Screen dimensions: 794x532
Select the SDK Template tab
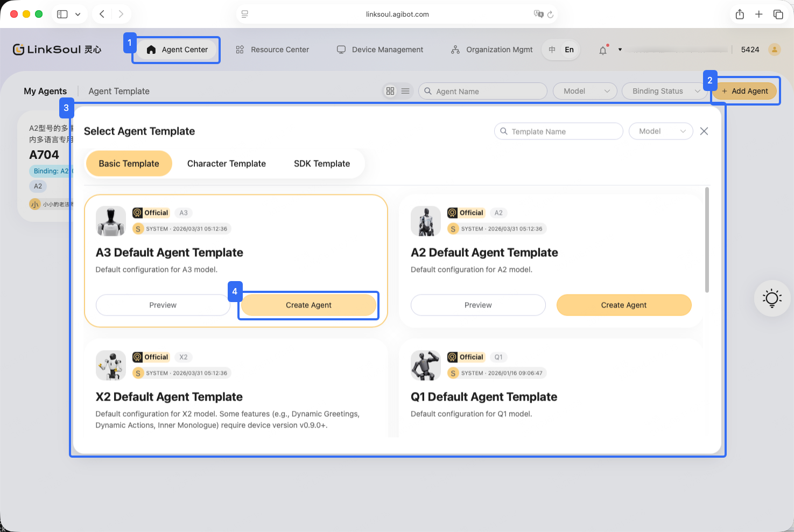(x=322, y=164)
